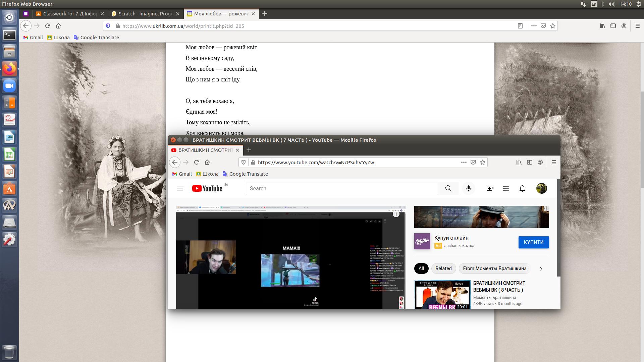The width and height of the screenshot is (644, 362).
Task: Click the YouTube search magnifier button
Action: coord(448,188)
